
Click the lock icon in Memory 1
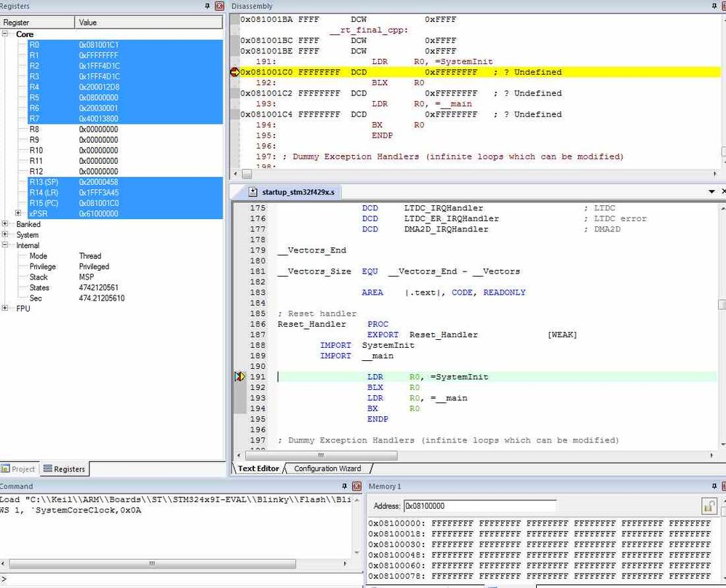coord(708,506)
